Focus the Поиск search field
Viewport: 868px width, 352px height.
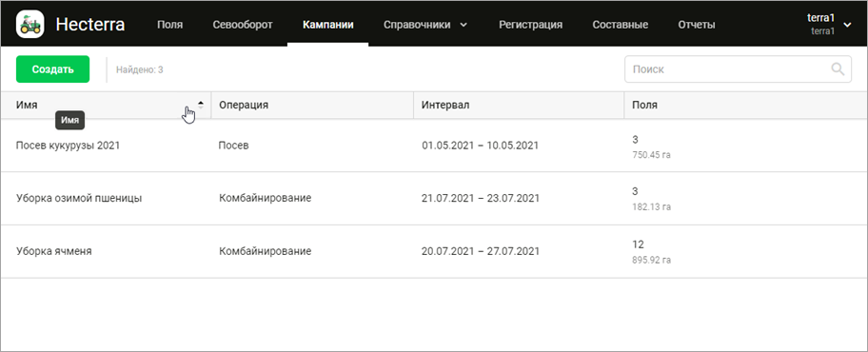click(x=738, y=69)
